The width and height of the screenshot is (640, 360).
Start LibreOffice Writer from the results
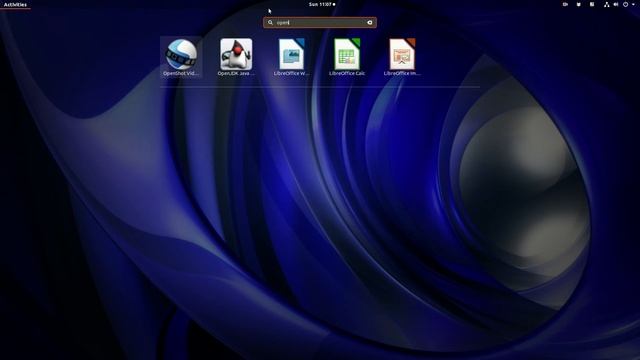[x=291, y=57]
